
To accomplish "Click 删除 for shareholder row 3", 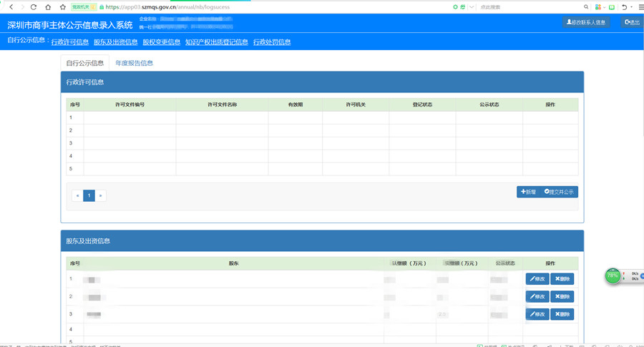I will pos(562,314).
